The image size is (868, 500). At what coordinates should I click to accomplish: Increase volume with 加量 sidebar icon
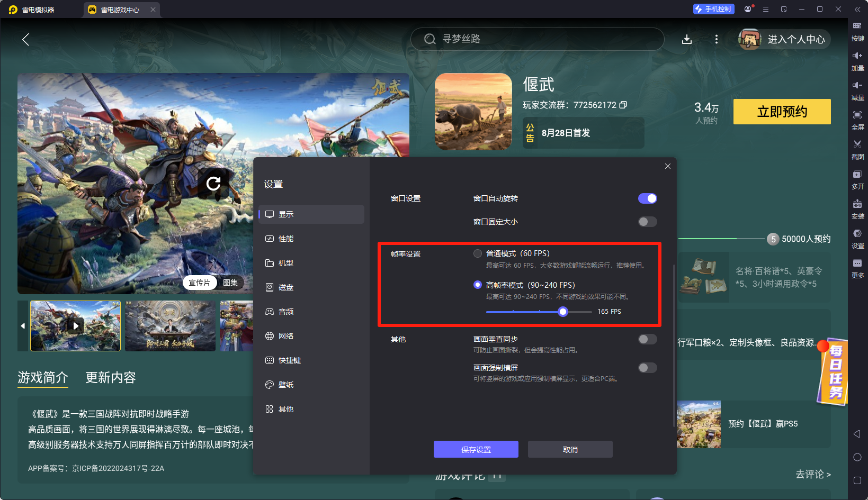click(857, 61)
